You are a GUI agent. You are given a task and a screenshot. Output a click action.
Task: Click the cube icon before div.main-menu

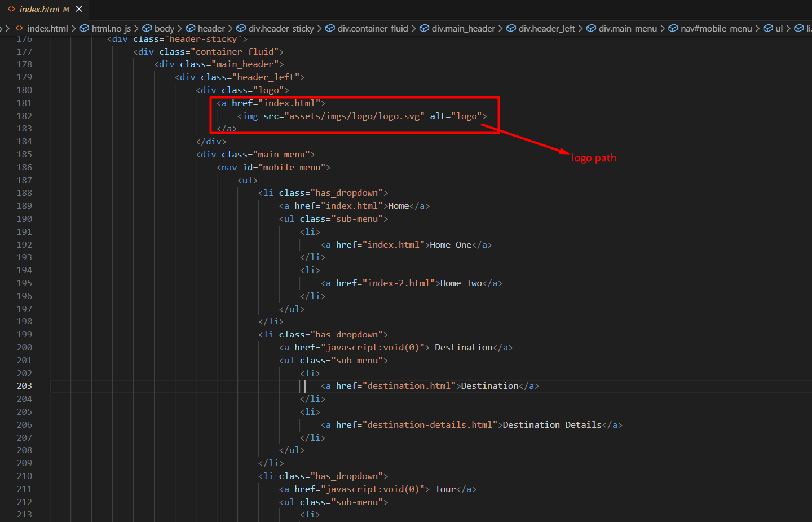[591, 28]
